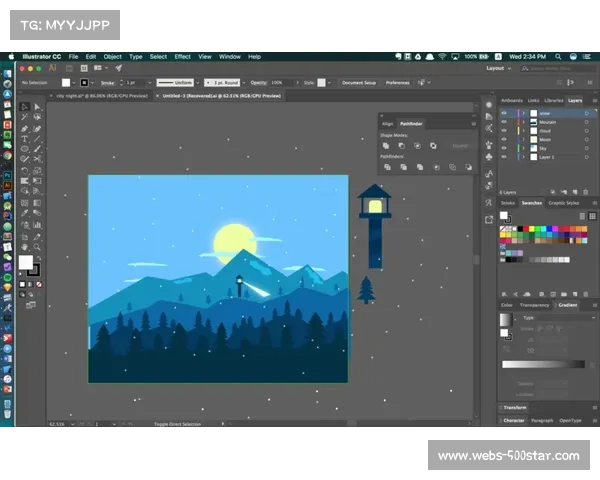Screen dimensions: 600x480
Task: Click the Preferences button
Action: (x=398, y=82)
